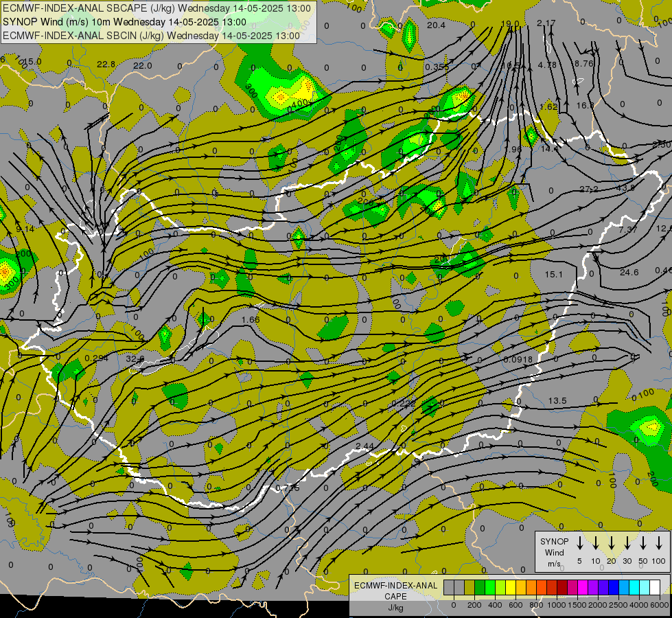Click the 200 tick label on the color scale
Image resolution: width=672 pixels, height=618 pixels.
[x=474, y=605]
